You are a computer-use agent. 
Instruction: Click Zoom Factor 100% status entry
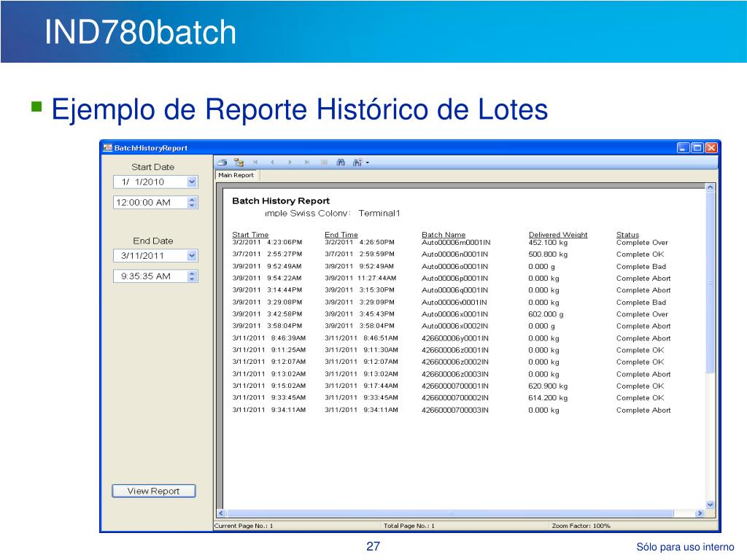coord(581,526)
